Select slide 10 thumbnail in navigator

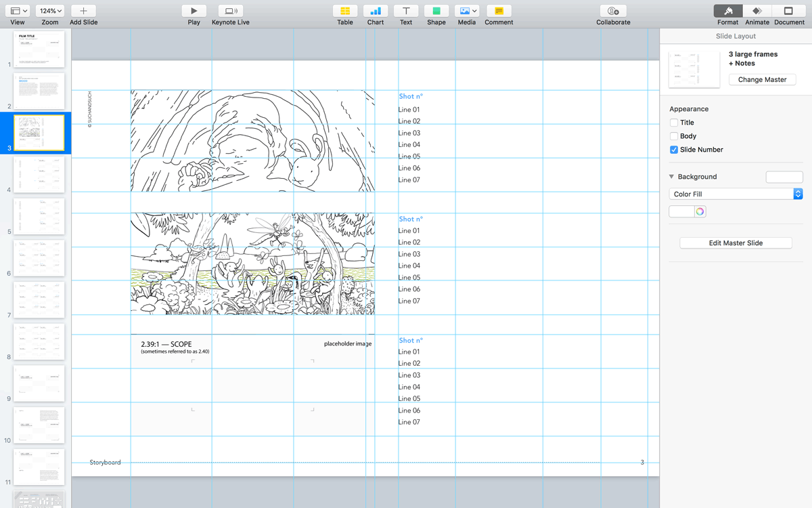coord(39,425)
